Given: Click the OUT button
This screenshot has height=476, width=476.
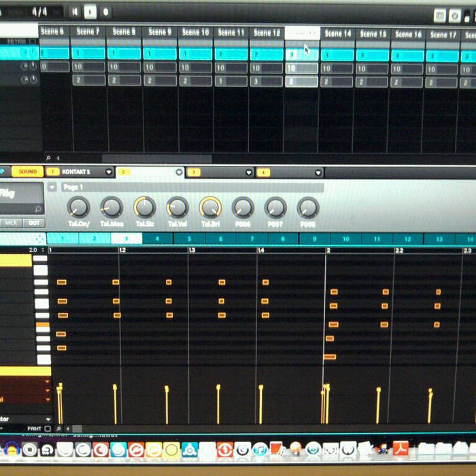Looking at the screenshot, I should pos(33,223).
